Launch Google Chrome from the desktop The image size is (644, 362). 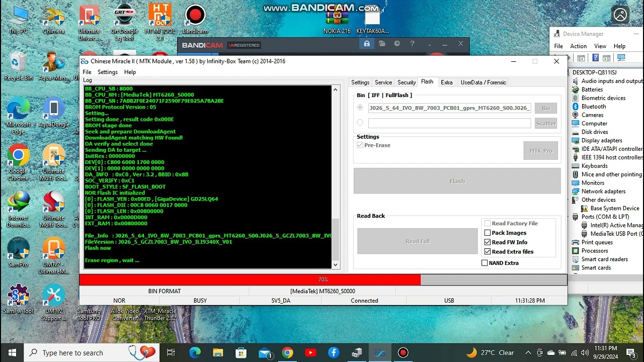tap(18, 163)
